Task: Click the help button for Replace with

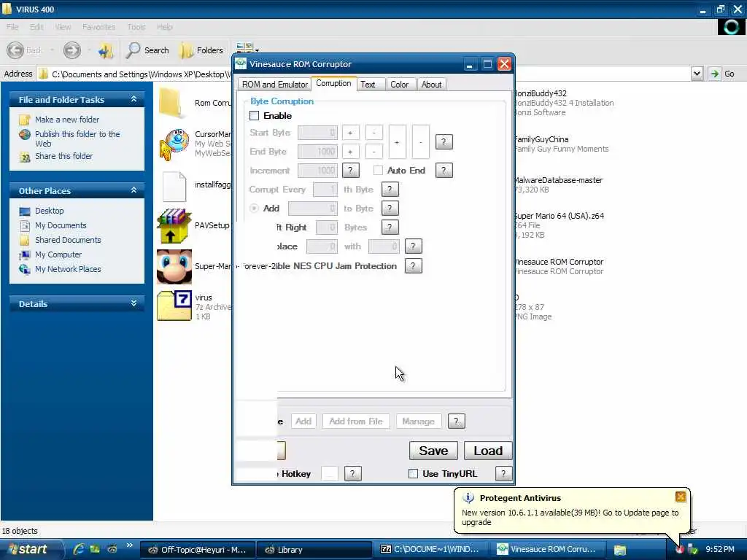Action: point(413,246)
